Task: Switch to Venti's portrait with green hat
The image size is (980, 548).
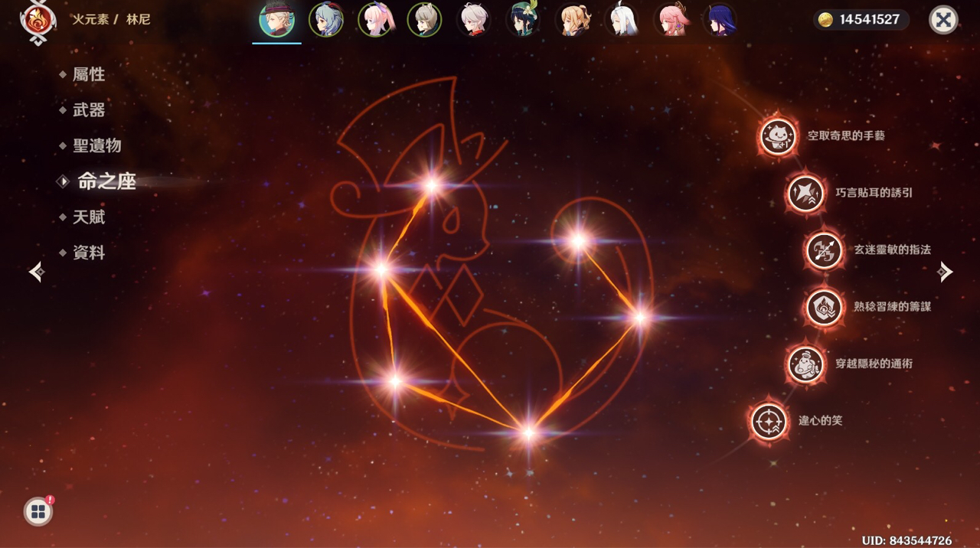Action: pyautogui.click(x=523, y=20)
